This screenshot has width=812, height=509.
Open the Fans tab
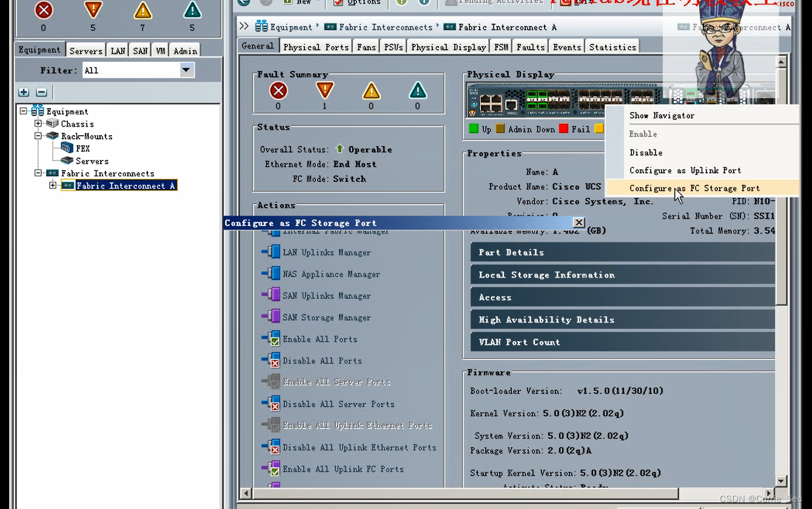[366, 47]
